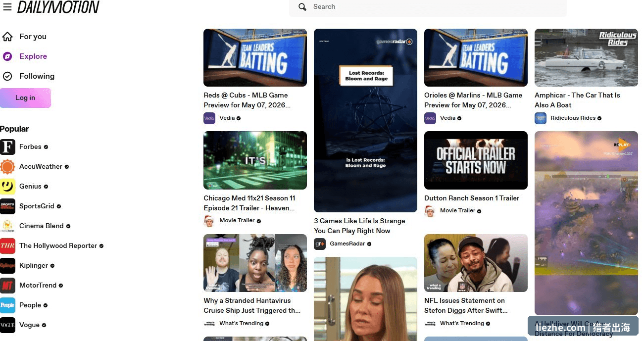The height and width of the screenshot is (341, 644).
Task: Play Stranded Hantavirus Cruise Ship thumbnail
Action: point(255,263)
